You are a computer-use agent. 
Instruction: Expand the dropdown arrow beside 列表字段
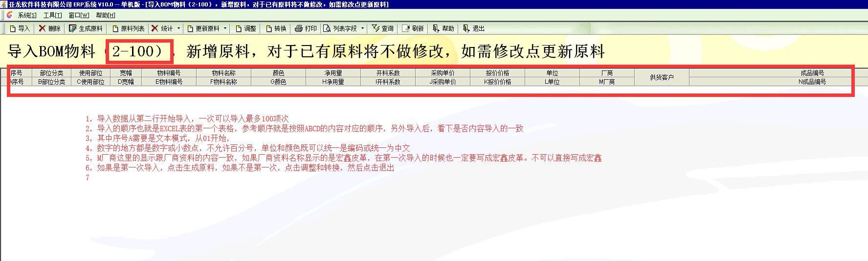[362, 28]
